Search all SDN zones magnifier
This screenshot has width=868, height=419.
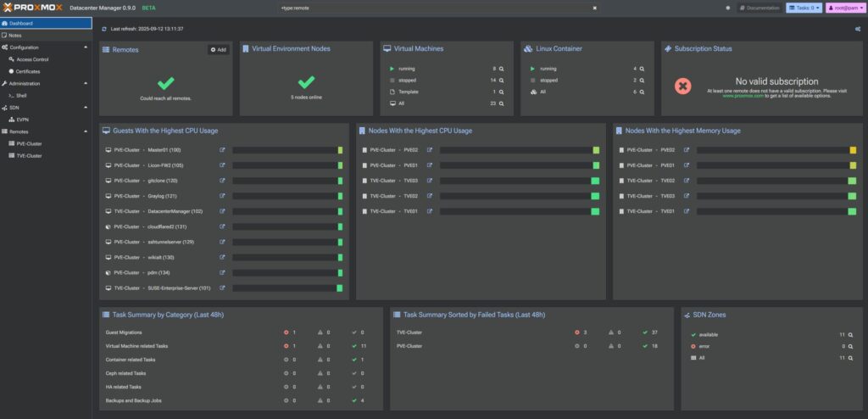tap(850, 358)
